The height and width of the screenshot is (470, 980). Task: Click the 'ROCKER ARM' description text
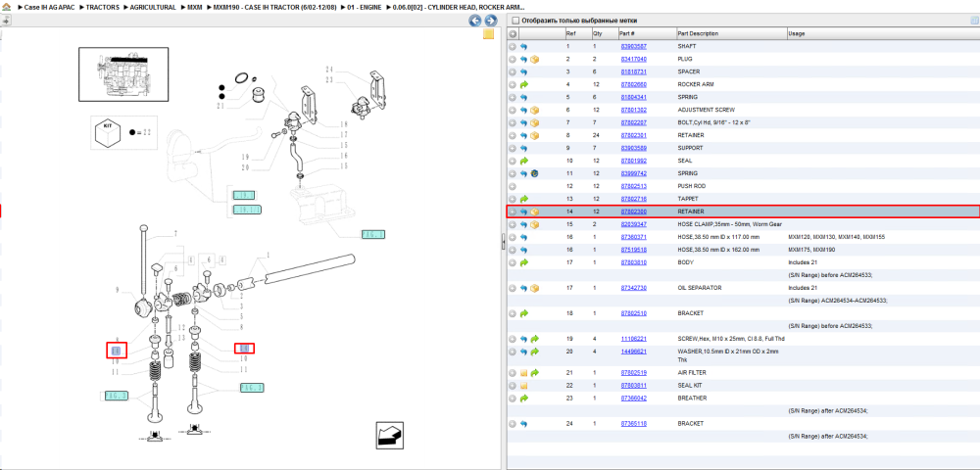(696, 84)
